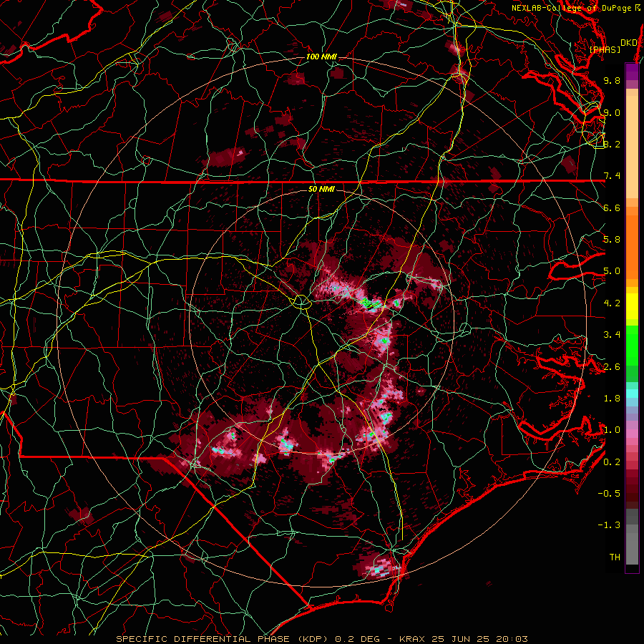
Task: Click the "50 NMI" range ring label
Action: [x=321, y=189]
